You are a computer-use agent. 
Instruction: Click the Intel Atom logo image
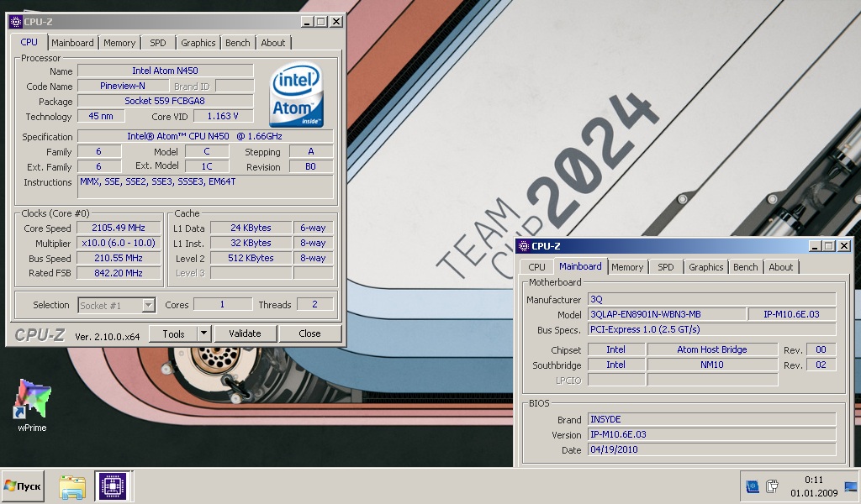tap(297, 94)
